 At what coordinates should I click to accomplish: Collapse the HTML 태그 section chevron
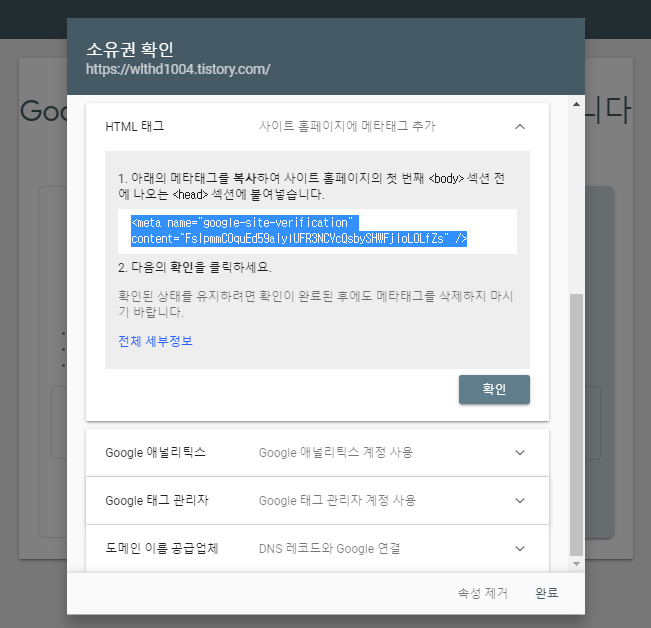point(520,127)
